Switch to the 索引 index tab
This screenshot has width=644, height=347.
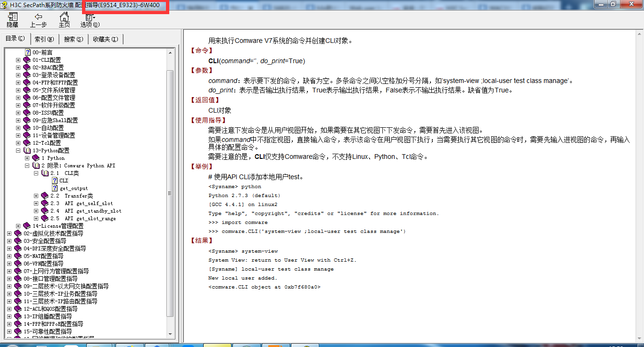[x=44, y=39]
